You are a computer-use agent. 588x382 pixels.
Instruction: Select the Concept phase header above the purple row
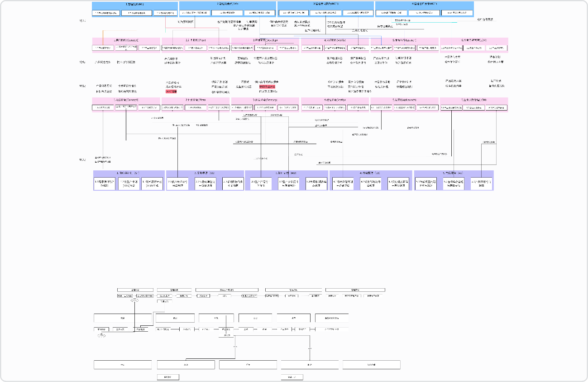(126, 100)
